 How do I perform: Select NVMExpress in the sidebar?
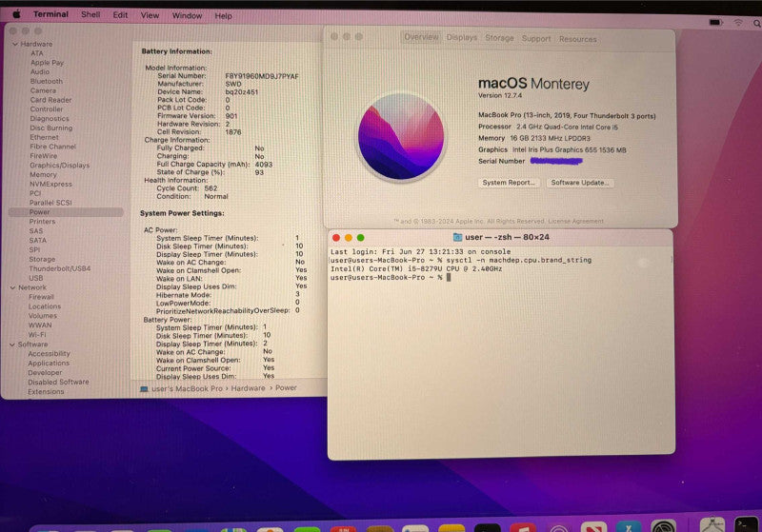[50, 185]
